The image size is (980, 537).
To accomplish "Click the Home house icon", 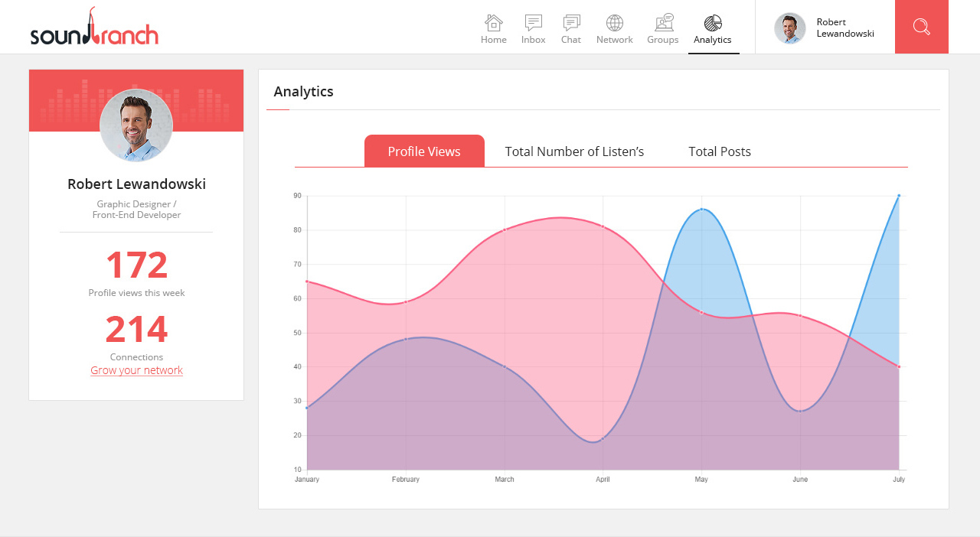I will click(494, 23).
